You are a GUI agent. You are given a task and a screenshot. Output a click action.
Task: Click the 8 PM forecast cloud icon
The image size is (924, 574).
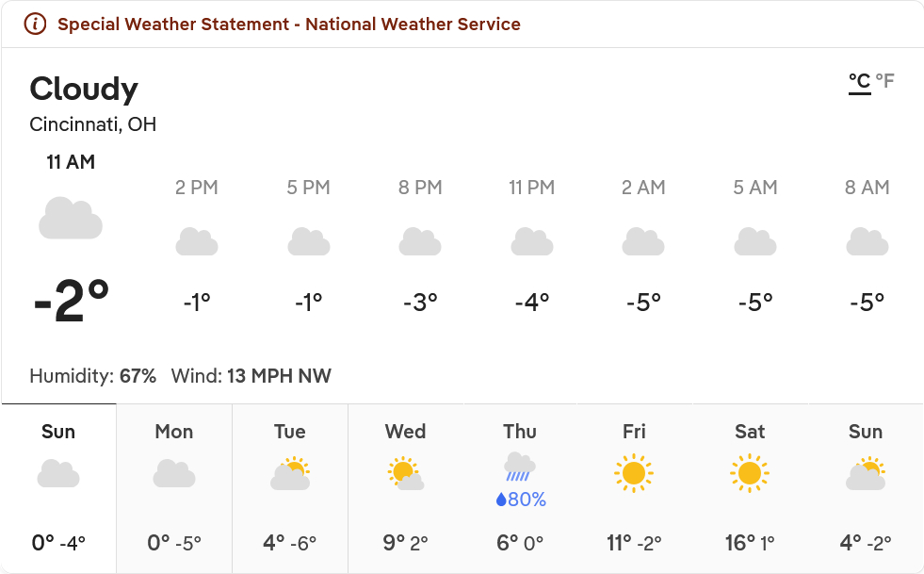pyautogui.click(x=420, y=242)
